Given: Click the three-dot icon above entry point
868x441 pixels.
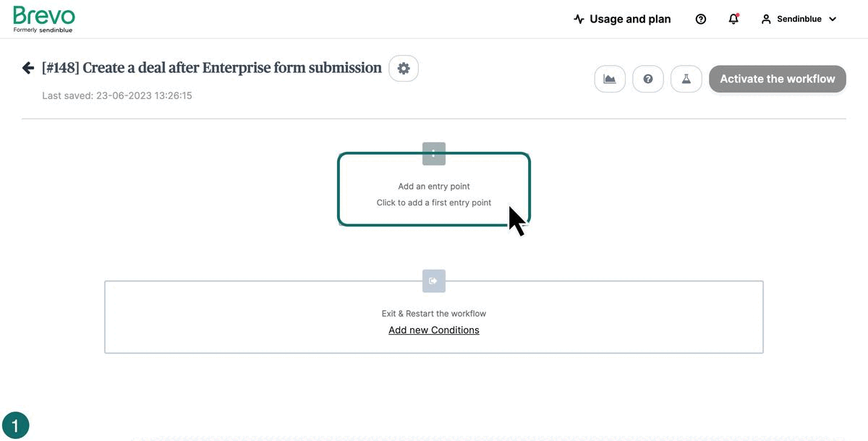Looking at the screenshot, I should [x=434, y=153].
